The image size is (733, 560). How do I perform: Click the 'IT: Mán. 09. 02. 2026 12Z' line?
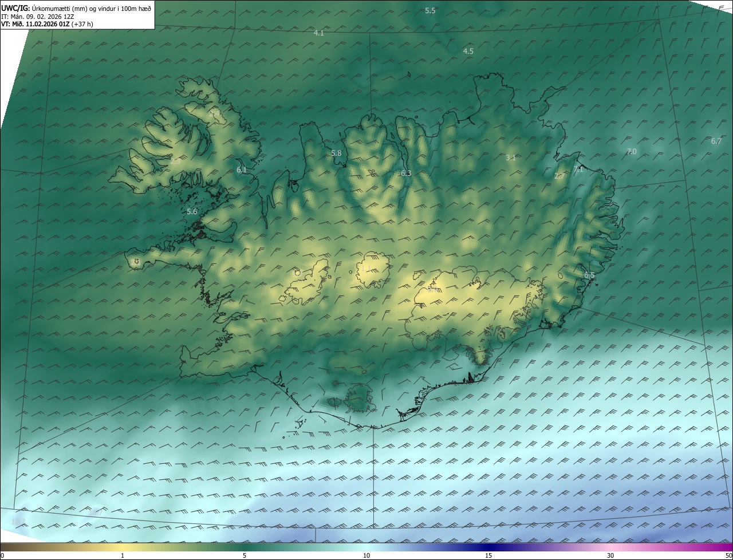pyautogui.click(x=37, y=17)
